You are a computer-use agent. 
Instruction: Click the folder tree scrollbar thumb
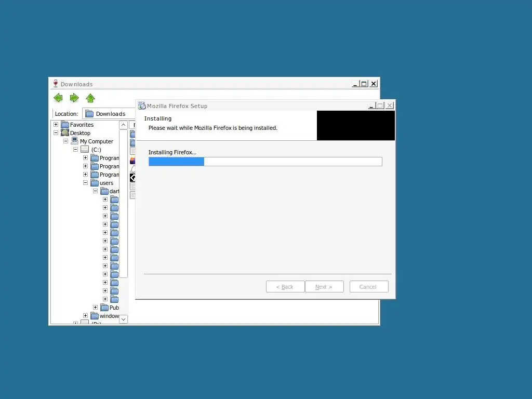point(124,204)
